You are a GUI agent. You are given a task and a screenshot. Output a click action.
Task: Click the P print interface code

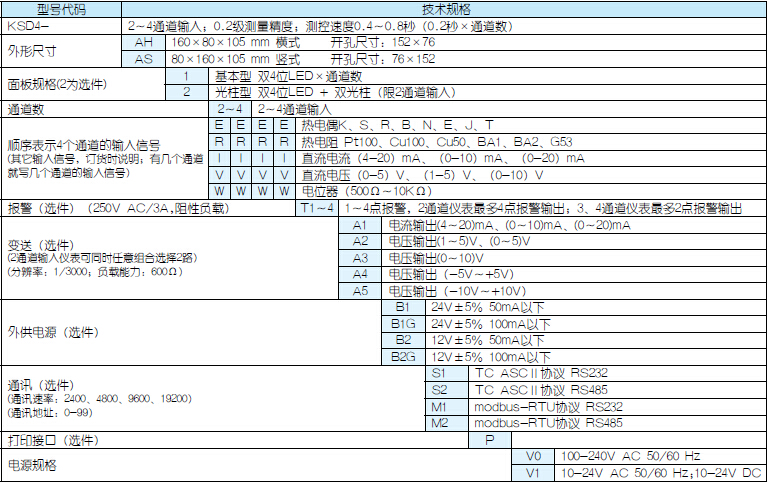pyautogui.click(x=490, y=439)
